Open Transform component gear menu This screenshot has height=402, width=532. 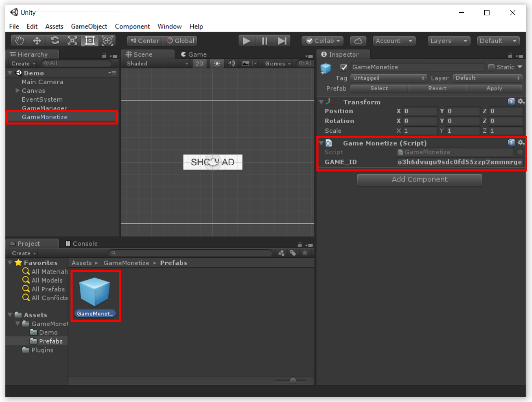click(521, 102)
